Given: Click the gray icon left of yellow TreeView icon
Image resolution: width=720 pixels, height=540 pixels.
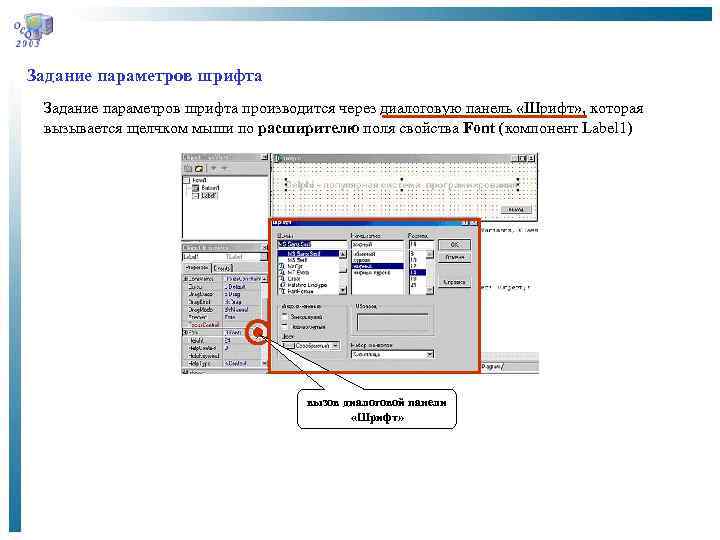Looking at the screenshot, I should click(189, 169).
